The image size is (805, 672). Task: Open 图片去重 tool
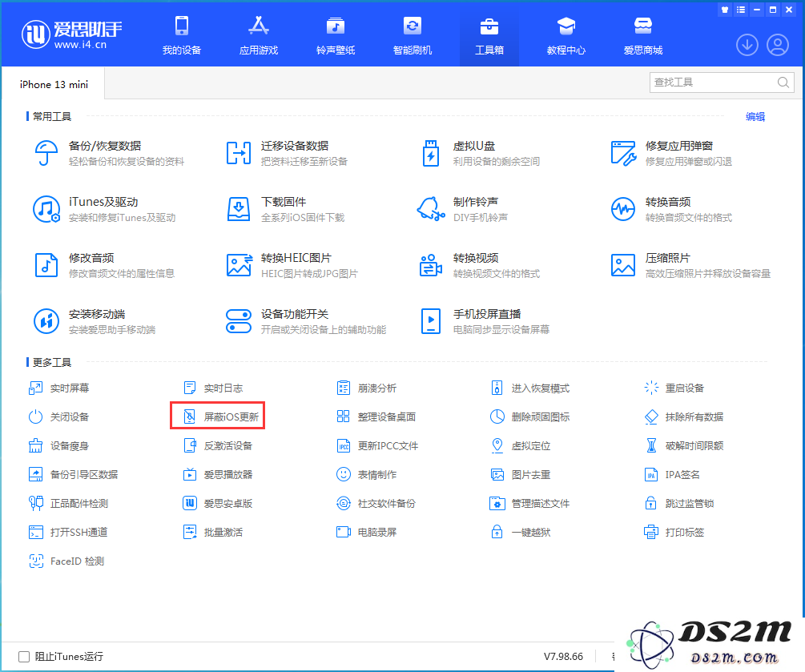(521, 474)
